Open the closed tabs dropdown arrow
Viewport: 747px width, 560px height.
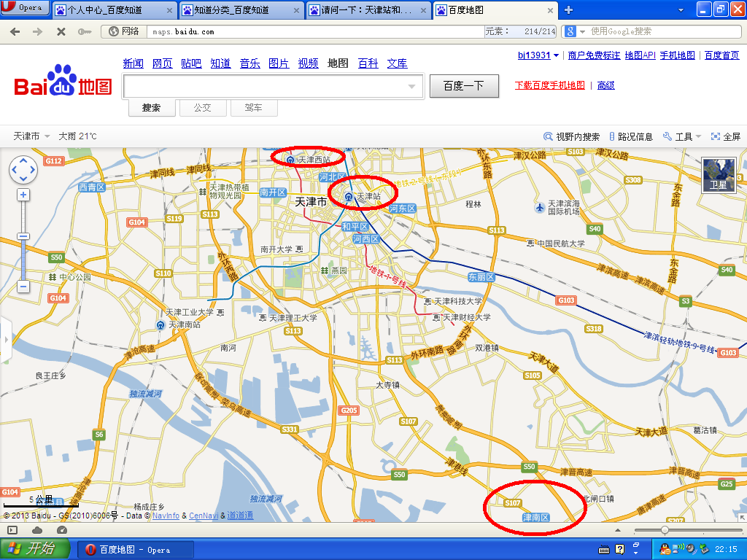tap(681, 10)
